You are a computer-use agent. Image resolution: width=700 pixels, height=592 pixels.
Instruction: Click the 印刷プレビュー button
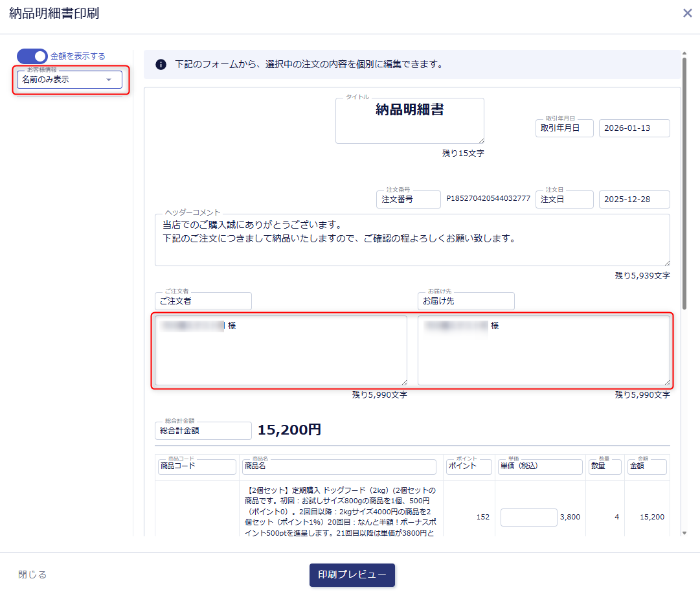(352, 575)
